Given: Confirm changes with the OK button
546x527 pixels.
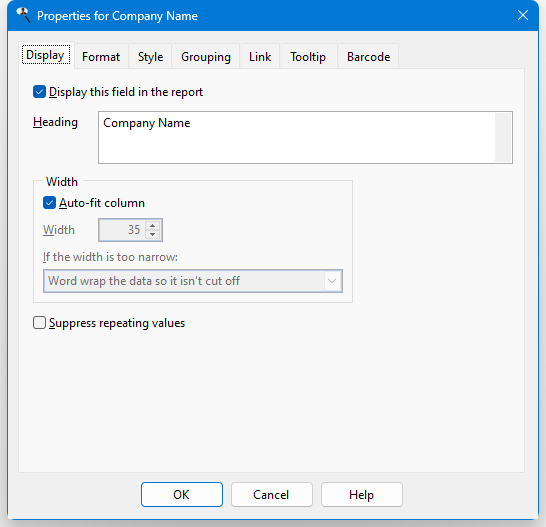Looking at the screenshot, I should pyautogui.click(x=182, y=494).
